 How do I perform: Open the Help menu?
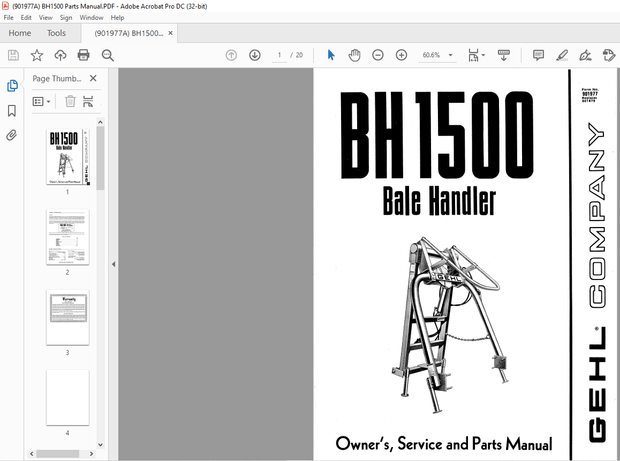117,17
